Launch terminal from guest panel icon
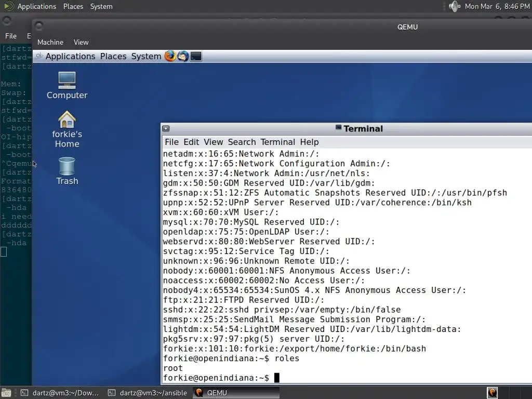The image size is (532, 399). pyautogui.click(x=196, y=56)
